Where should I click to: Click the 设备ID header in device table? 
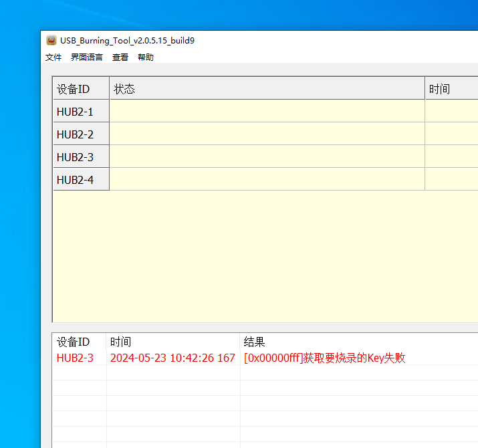pos(81,88)
